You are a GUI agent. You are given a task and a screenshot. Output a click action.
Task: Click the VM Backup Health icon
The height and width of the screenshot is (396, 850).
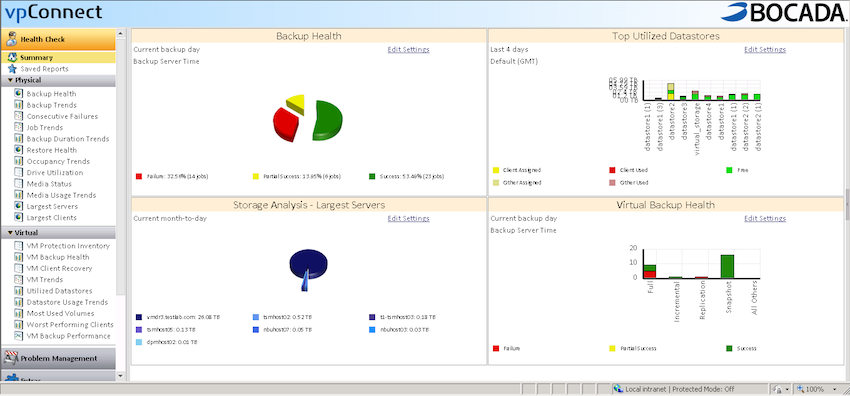tap(18, 257)
